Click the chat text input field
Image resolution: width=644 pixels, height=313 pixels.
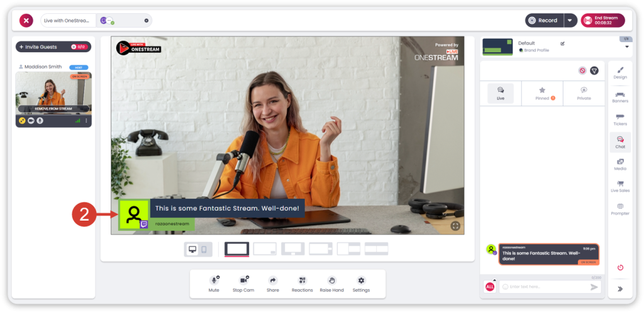coord(550,287)
